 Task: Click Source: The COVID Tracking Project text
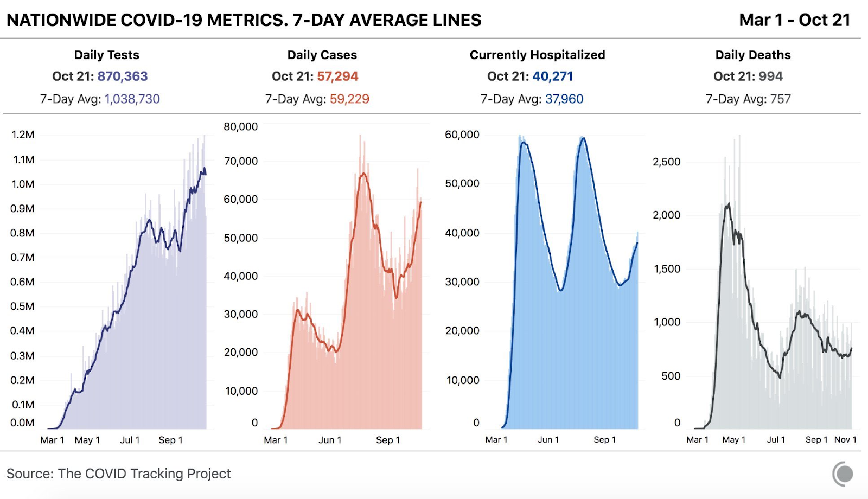118,474
